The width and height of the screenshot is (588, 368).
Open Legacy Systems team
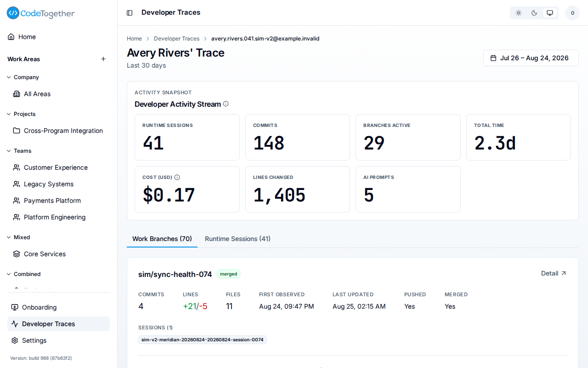pos(58,184)
